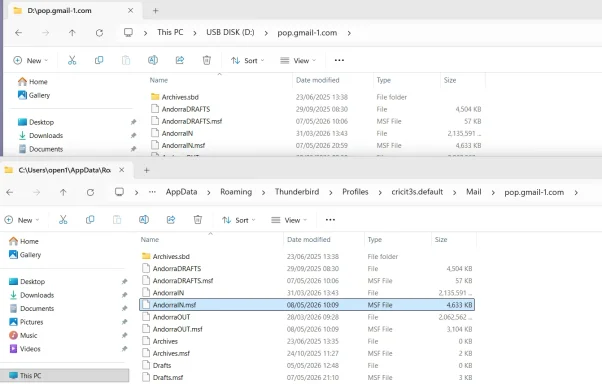Click Delete trash icon in Thunderbird profile window

point(198,220)
